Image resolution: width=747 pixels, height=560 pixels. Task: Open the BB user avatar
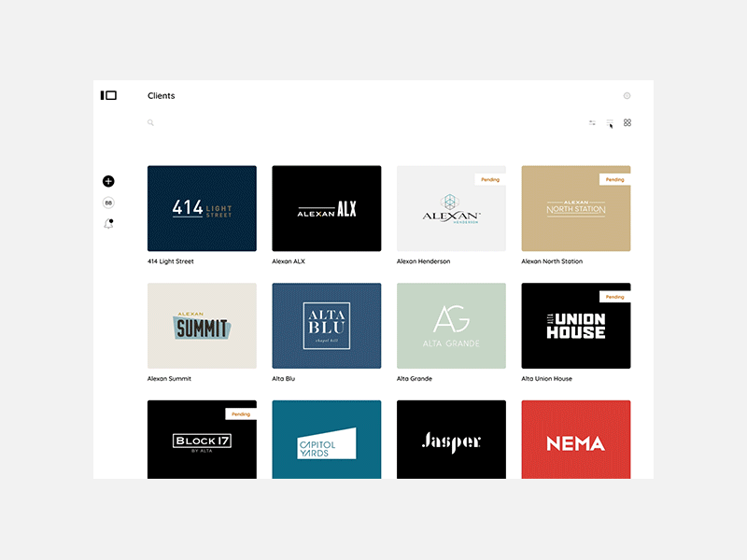108,203
